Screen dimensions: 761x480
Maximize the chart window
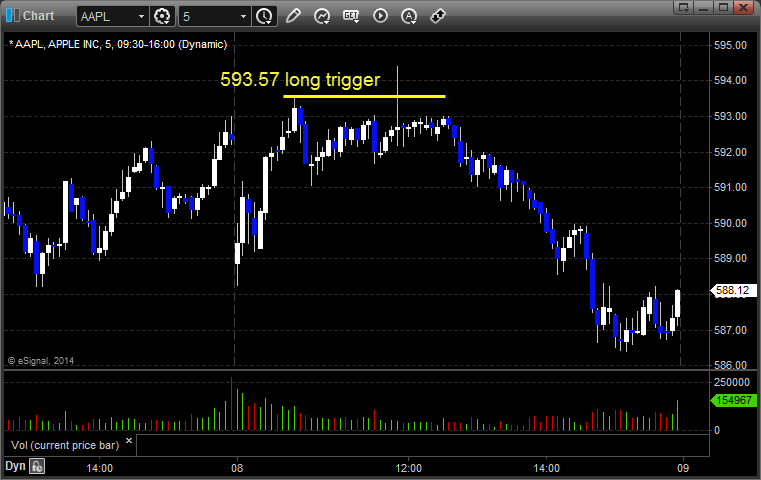click(723, 7)
